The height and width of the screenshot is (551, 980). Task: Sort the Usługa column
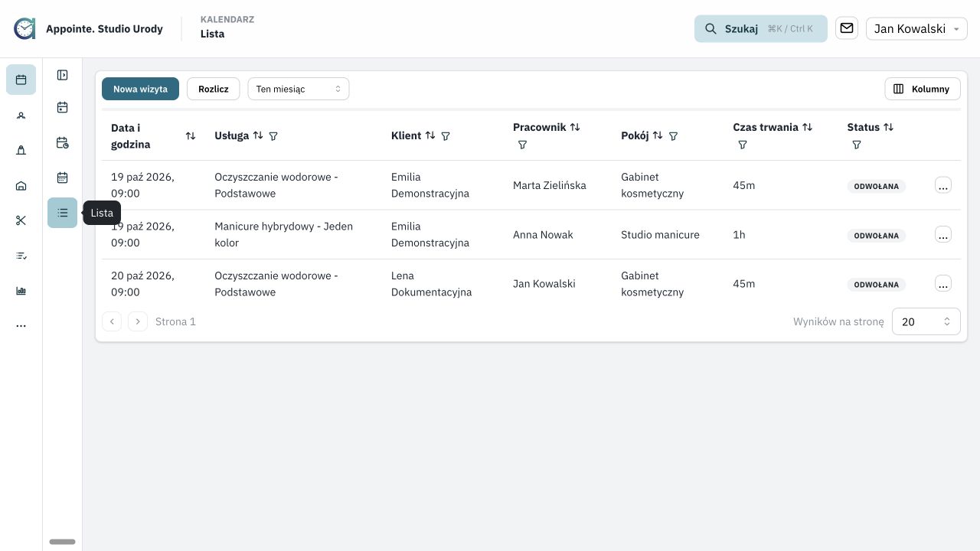pyautogui.click(x=258, y=135)
